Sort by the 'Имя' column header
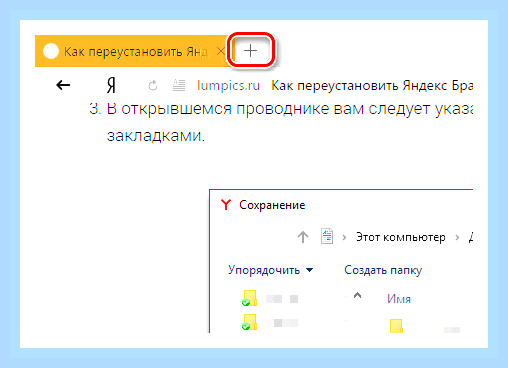 click(399, 299)
